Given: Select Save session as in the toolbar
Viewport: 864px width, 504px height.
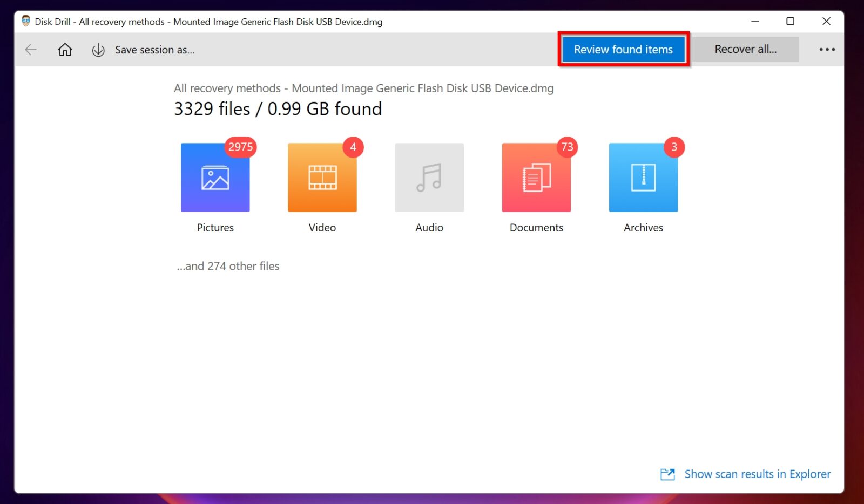Looking at the screenshot, I should (155, 50).
